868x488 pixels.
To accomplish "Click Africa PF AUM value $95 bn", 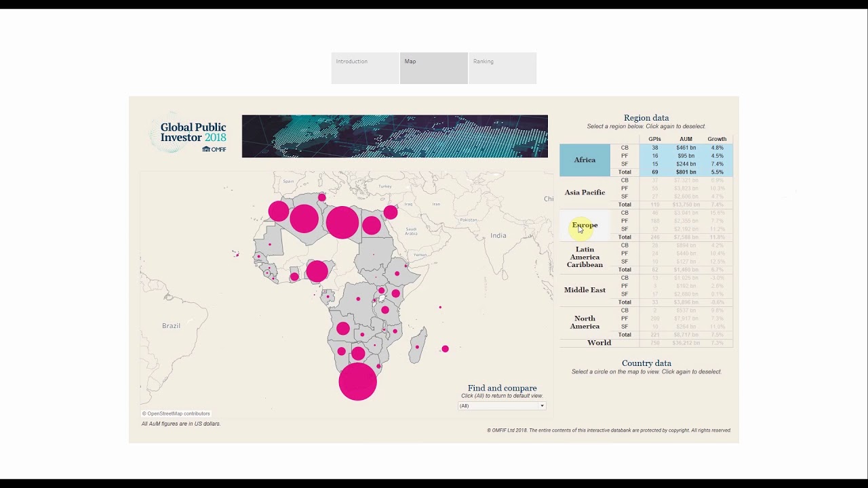I will 686,156.
